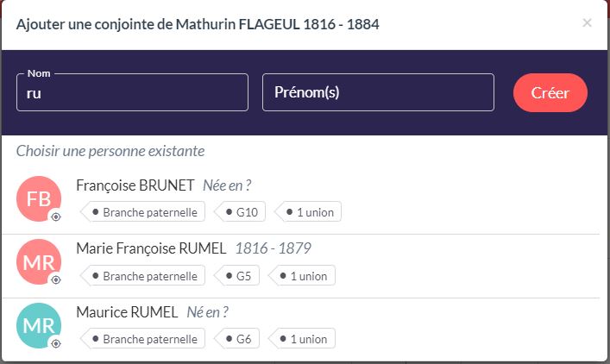This screenshot has width=610, height=364.
Task: Click the eye icon on Françoise BRUNET's avatar
Action: (x=56, y=217)
